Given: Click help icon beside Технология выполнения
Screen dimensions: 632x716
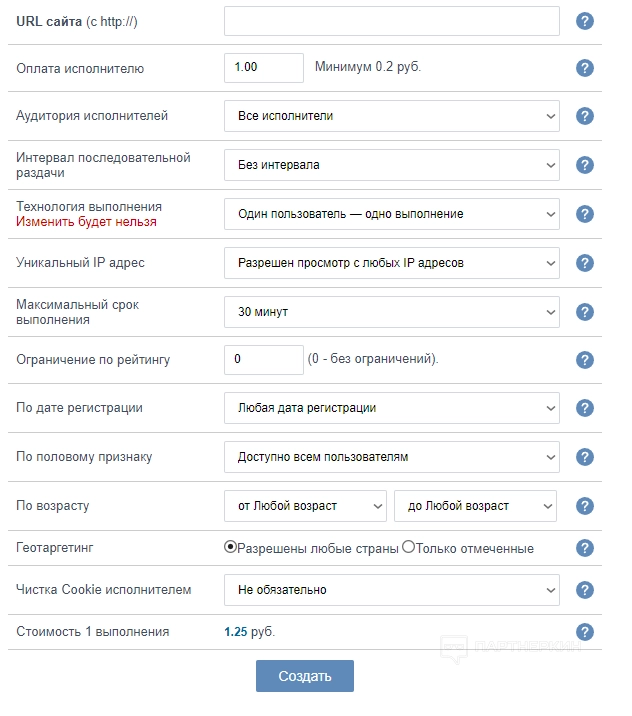Looking at the screenshot, I should [x=585, y=214].
